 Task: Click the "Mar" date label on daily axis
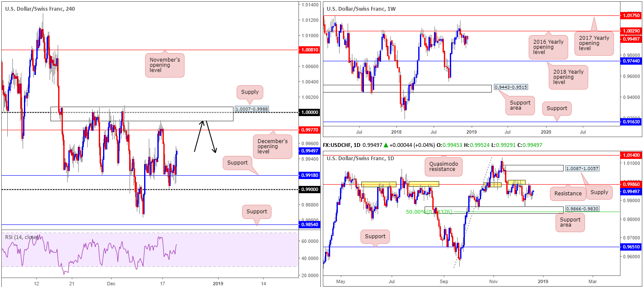(593, 282)
